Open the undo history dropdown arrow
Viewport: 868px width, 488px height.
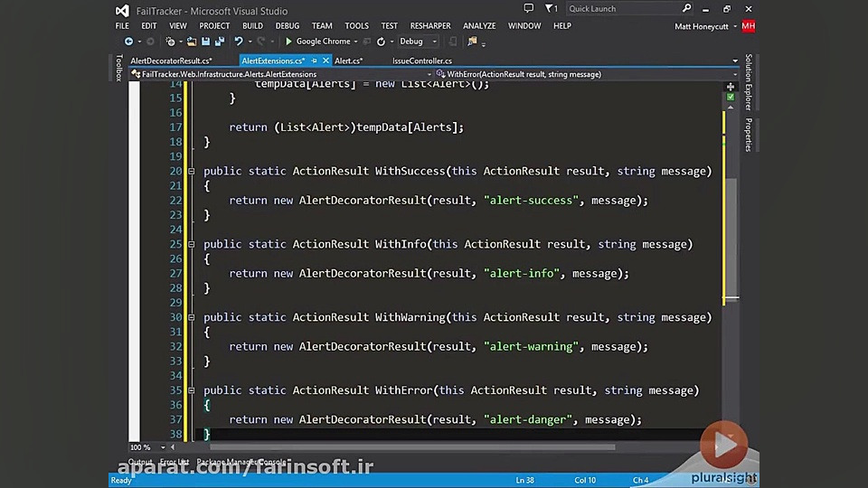pyautogui.click(x=250, y=42)
